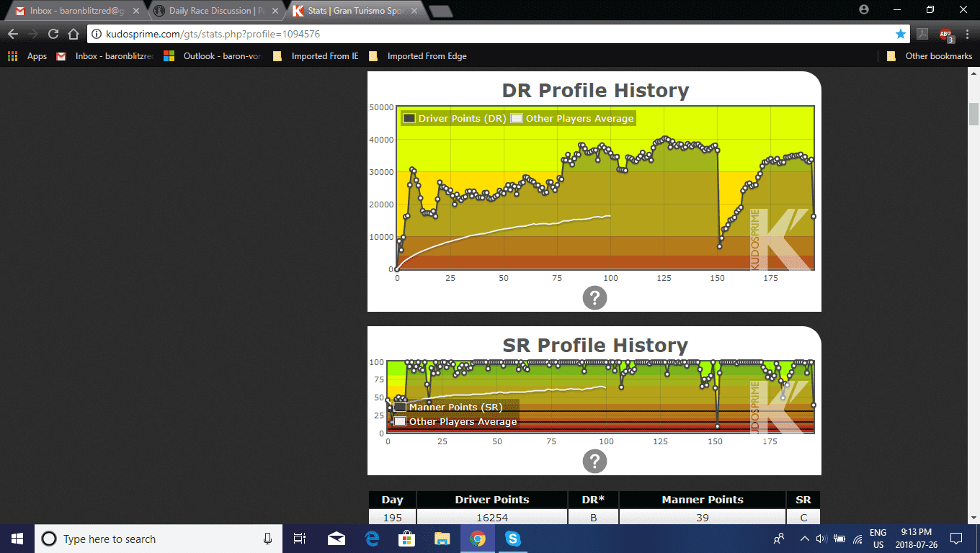
Task: Toggle the Manner Points (SR) legend series
Action: point(448,407)
